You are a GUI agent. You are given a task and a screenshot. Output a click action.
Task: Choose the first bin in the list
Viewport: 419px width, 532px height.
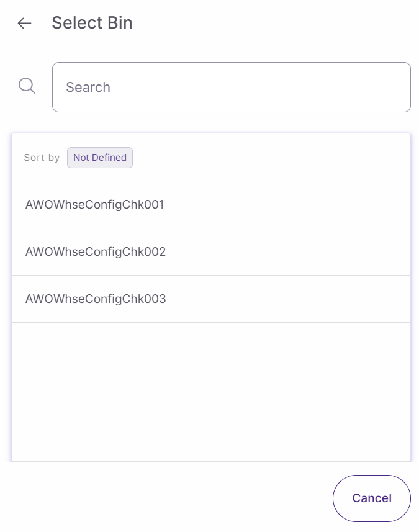[94, 204]
